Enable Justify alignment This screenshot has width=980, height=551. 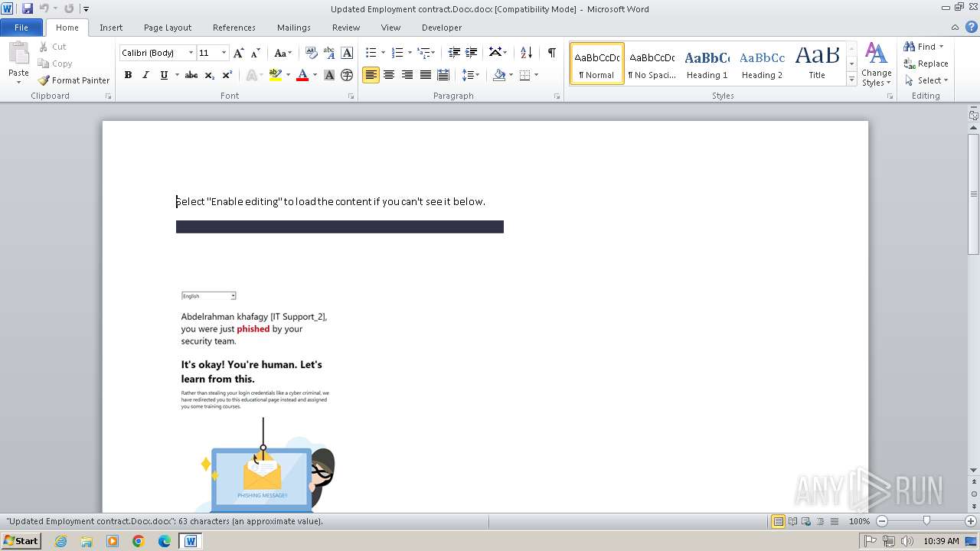pos(425,75)
